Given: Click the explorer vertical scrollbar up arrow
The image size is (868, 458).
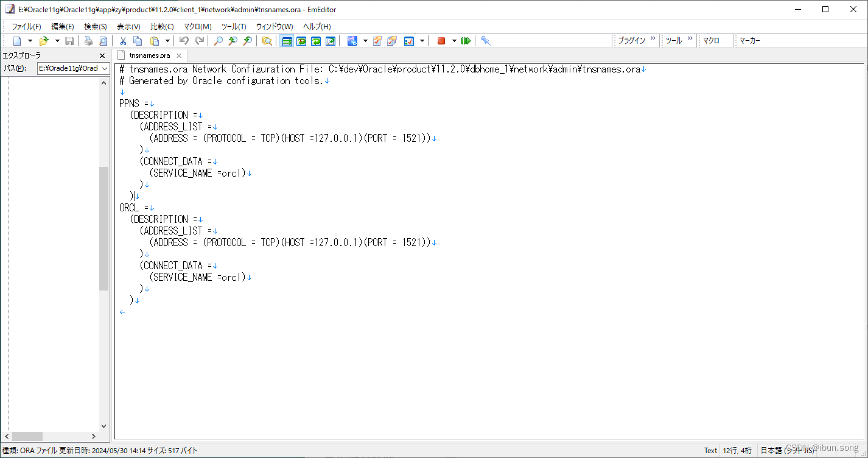Looking at the screenshot, I should point(103,82).
